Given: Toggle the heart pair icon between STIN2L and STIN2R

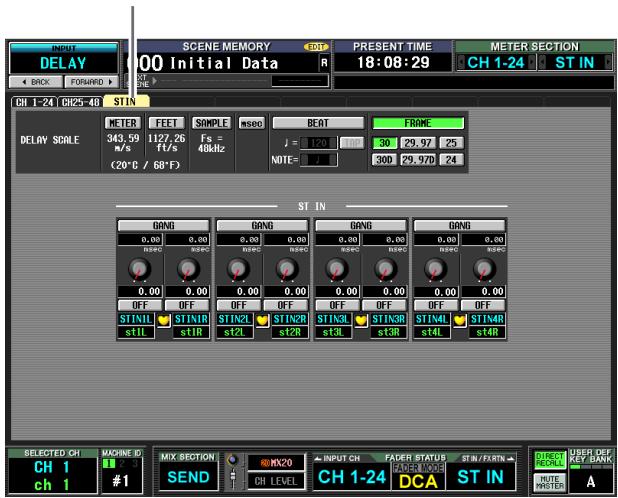Looking at the screenshot, I should click(262, 320).
